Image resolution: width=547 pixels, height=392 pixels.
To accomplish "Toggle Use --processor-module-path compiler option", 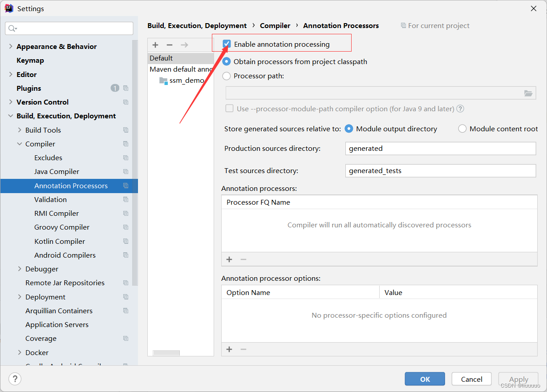I will point(230,109).
